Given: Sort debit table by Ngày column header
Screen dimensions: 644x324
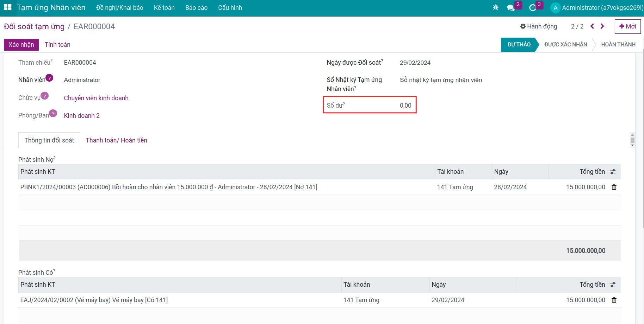Looking at the screenshot, I should click(520, 172).
